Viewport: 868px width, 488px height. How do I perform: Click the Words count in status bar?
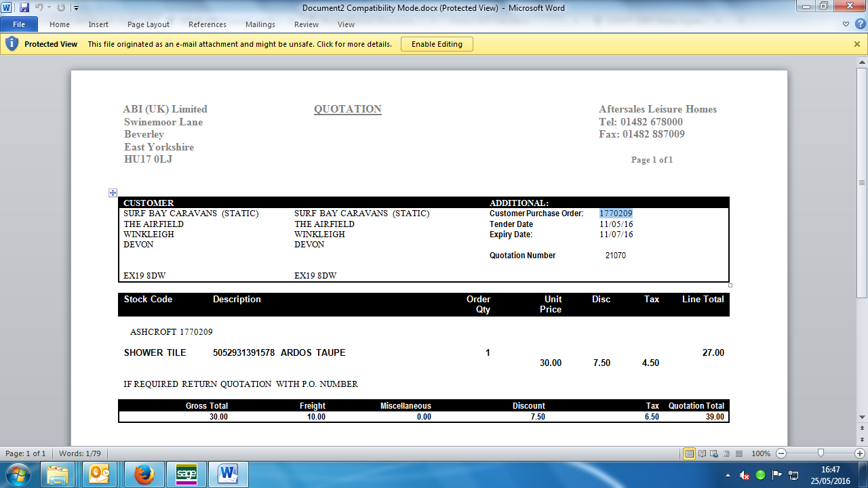(x=79, y=453)
